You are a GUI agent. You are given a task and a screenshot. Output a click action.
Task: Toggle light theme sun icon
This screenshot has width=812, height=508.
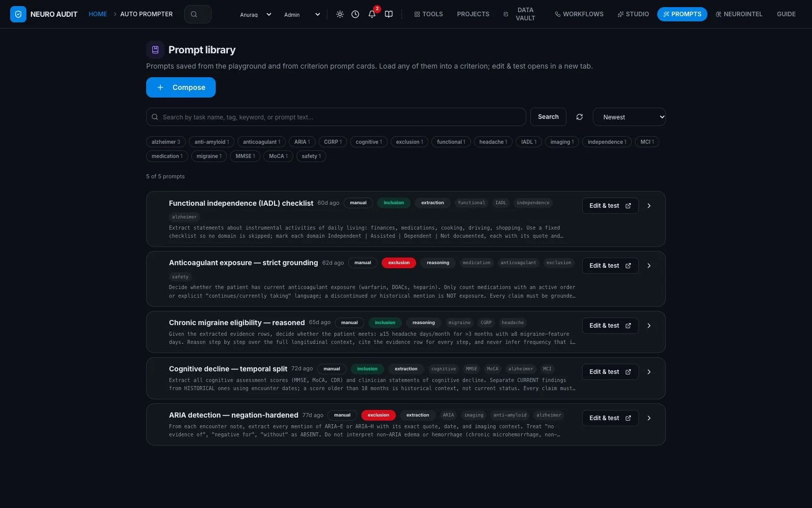[x=340, y=14]
